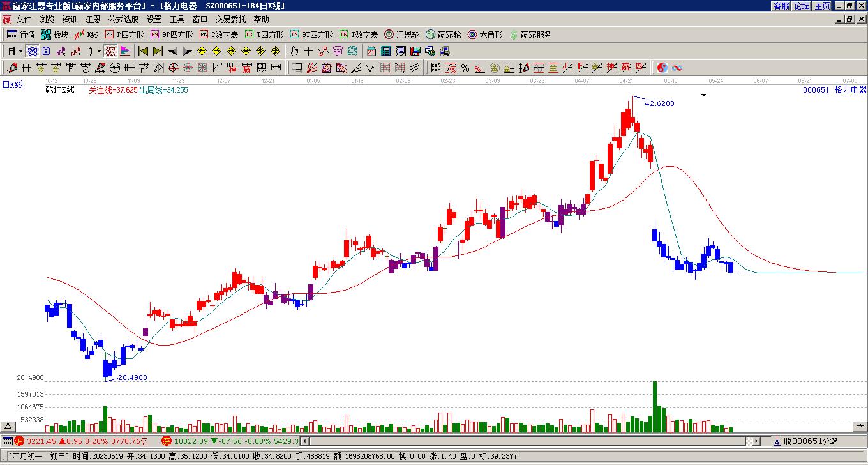Launch the 赢家轮 tool
This screenshot has height=465, width=868.
[443, 34]
